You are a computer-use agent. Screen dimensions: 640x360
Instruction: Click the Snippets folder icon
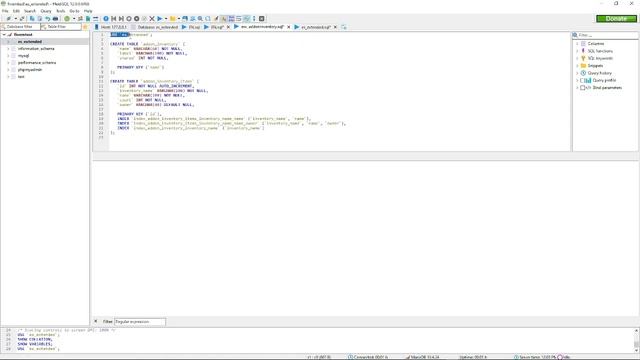[x=583, y=66]
